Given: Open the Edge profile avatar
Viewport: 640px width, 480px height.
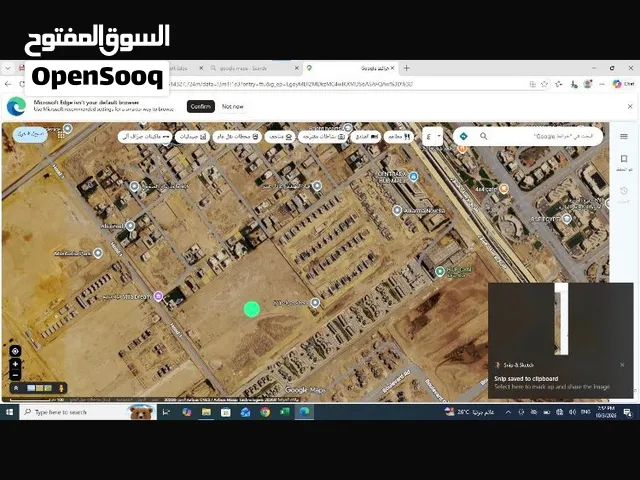Looking at the screenshot, I should tap(588, 84).
